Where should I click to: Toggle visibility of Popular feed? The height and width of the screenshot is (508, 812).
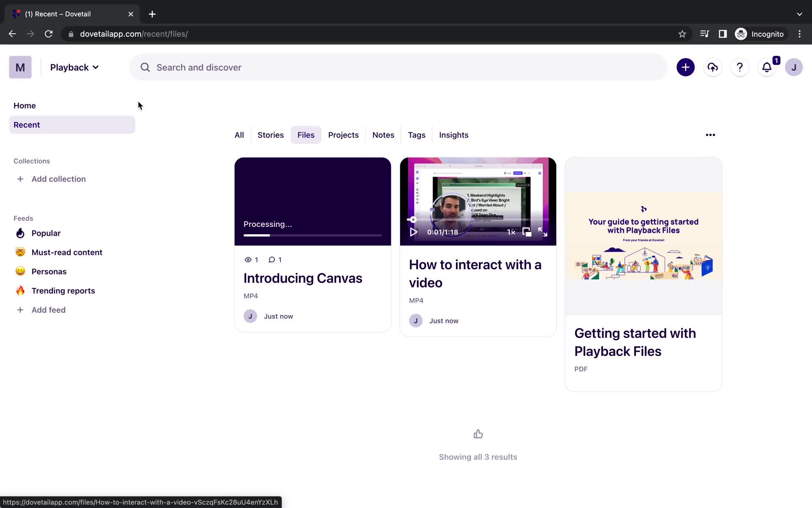pos(46,232)
